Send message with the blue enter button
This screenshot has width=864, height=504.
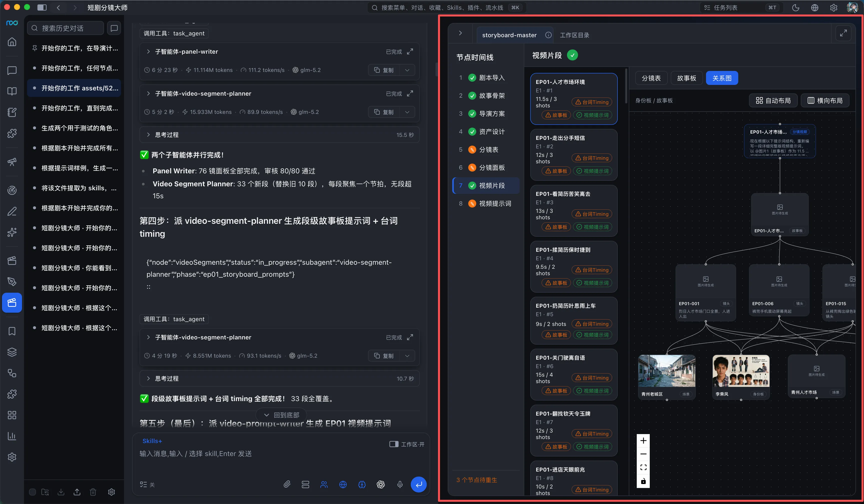419,484
